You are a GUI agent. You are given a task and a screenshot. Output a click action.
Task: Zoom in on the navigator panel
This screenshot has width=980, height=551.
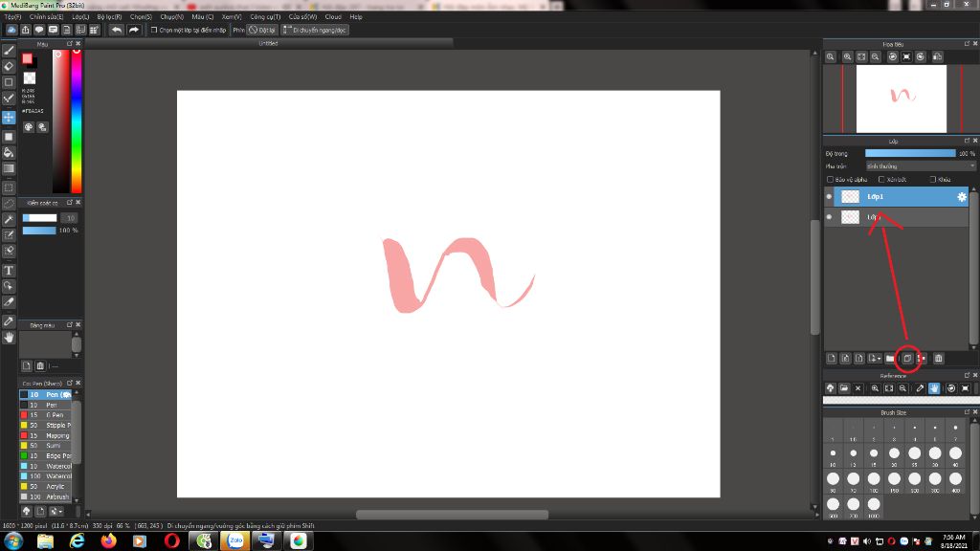coord(847,56)
